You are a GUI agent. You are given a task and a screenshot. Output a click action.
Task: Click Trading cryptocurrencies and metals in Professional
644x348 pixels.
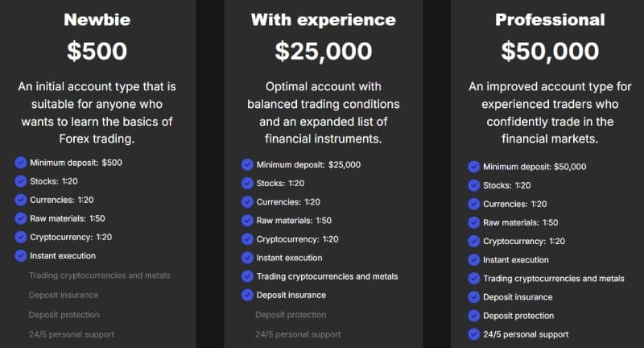tap(553, 279)
